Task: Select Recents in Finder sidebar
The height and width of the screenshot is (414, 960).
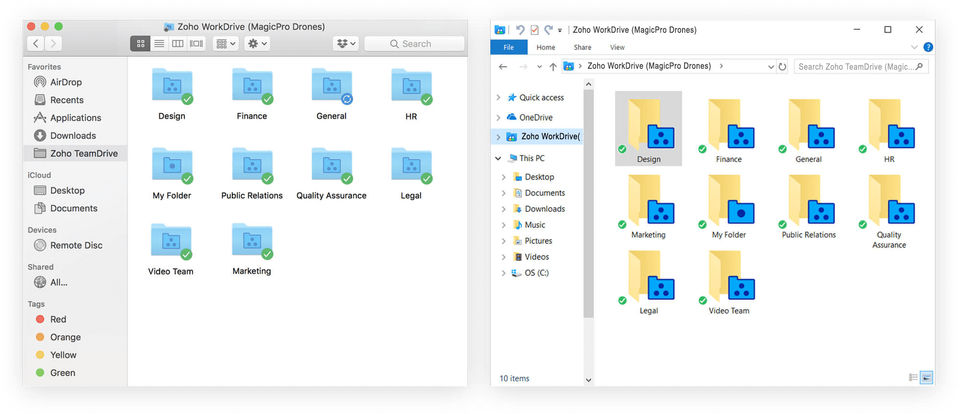Action: coord(67,100)
